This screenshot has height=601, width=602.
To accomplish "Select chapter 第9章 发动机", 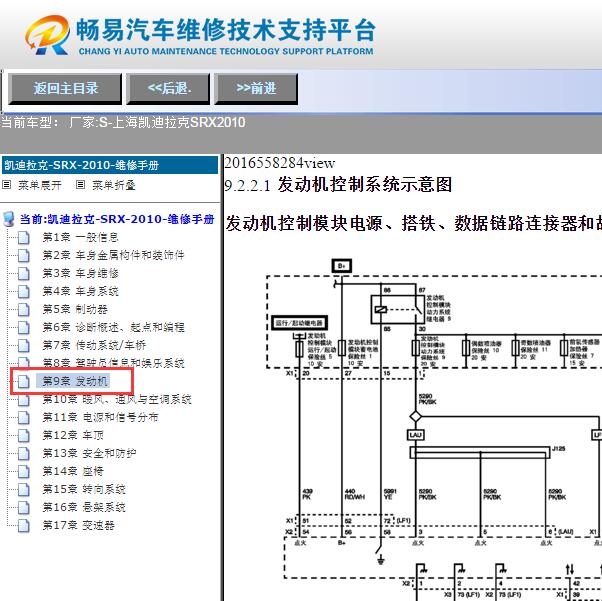I will pos(75,381).
